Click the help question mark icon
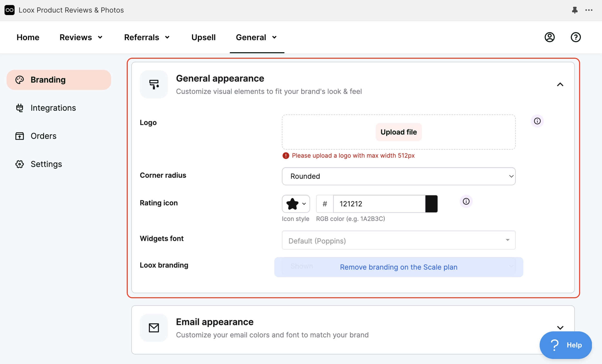 point(576,37)
